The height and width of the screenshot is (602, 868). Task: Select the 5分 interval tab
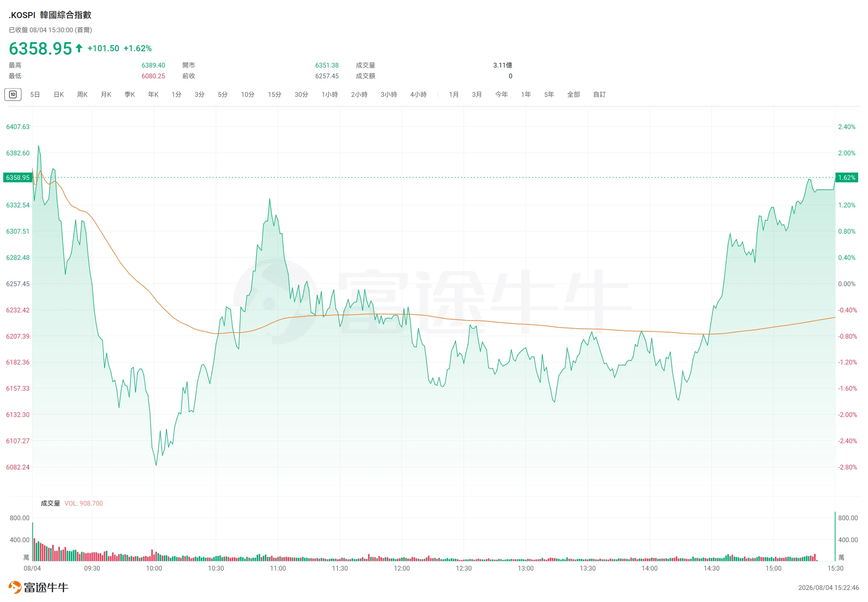223,95
